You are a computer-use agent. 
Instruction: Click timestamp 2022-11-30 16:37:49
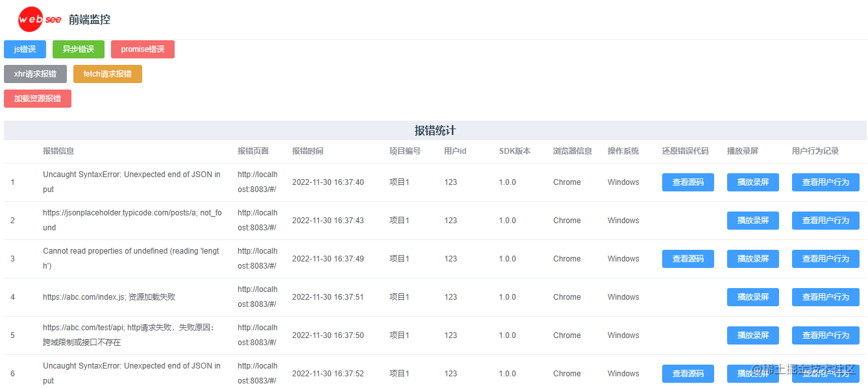(x=328, y=259)
